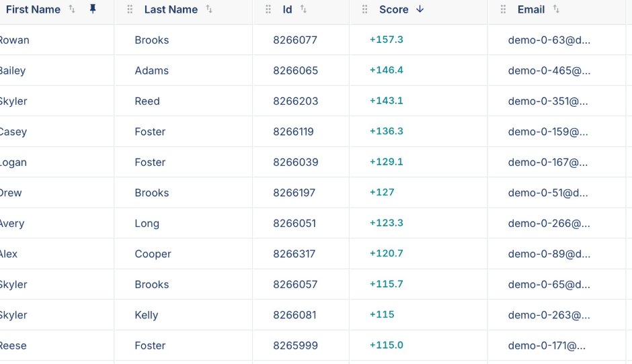Image resolution: width=632 pixels, height=364 pixels.
Task: Sort by Last Name using its sort arrows
Action: tap(209, 9)
